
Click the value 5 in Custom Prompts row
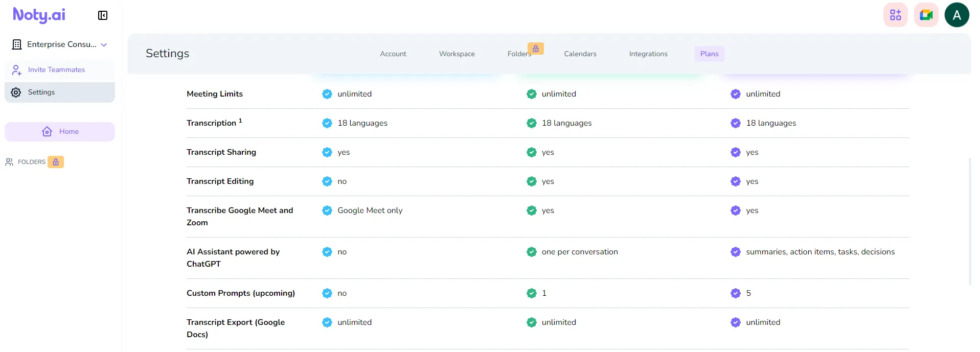748,293
